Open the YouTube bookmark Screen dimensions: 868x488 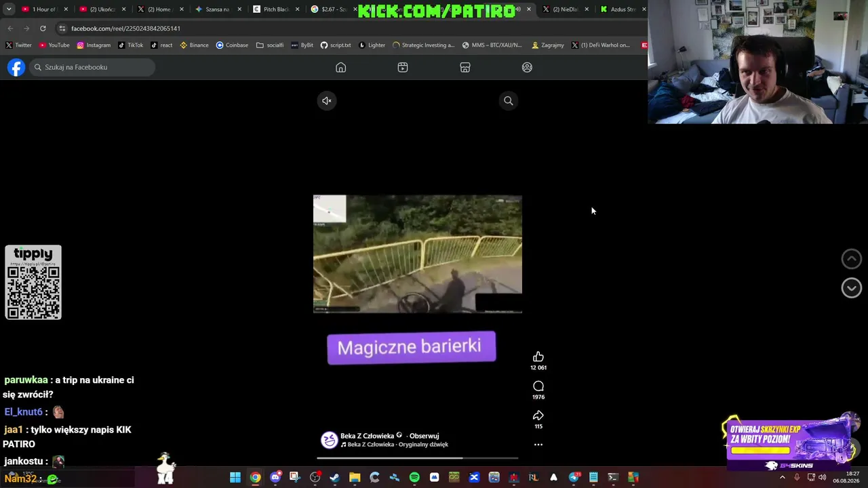[x=54, y=45]
